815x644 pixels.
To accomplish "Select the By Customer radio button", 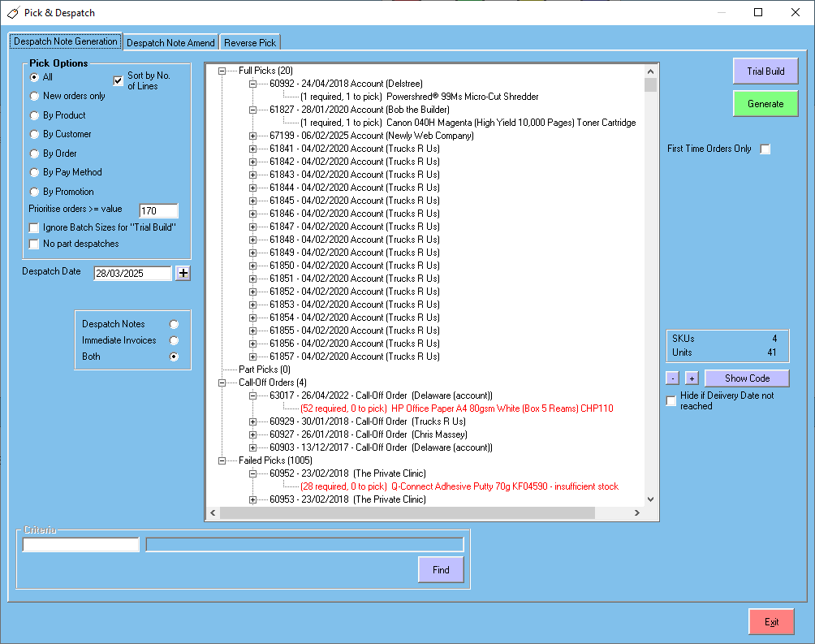I will [33, 134].
